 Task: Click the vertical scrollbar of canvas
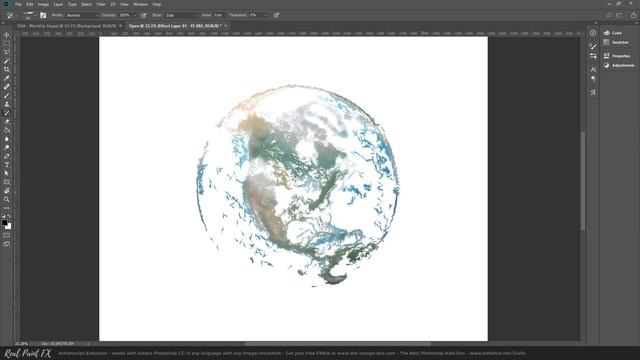583,180
